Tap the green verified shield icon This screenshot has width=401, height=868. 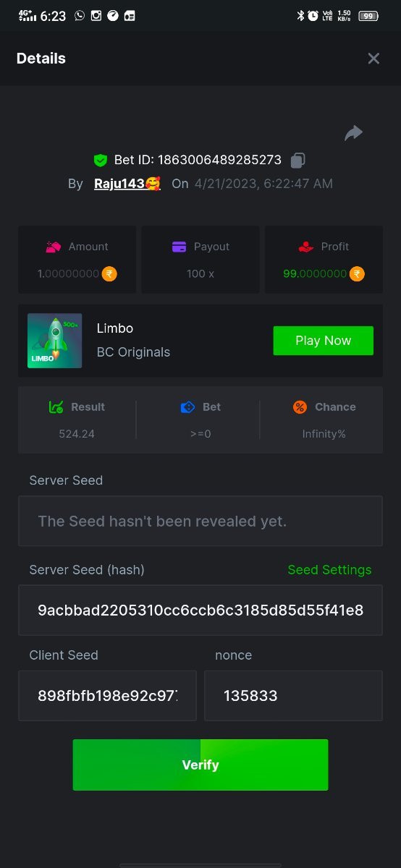[100, 161]
